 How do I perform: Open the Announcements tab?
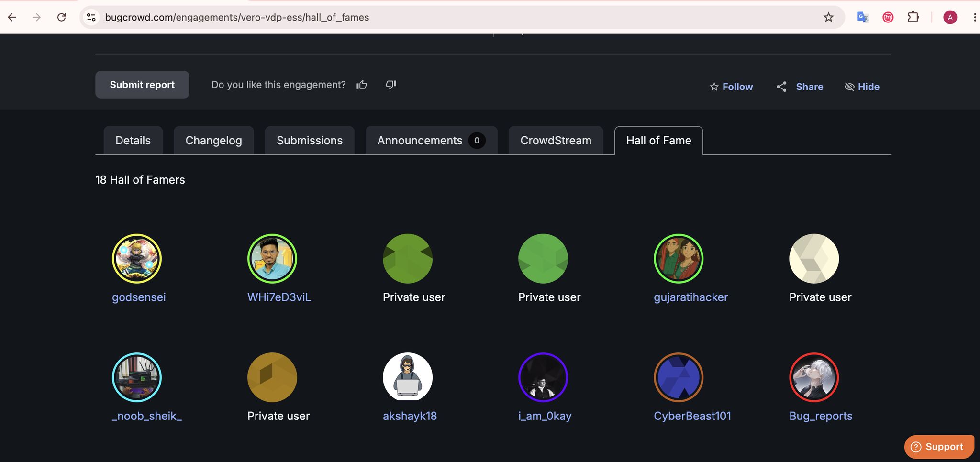[x=431, y=140]
